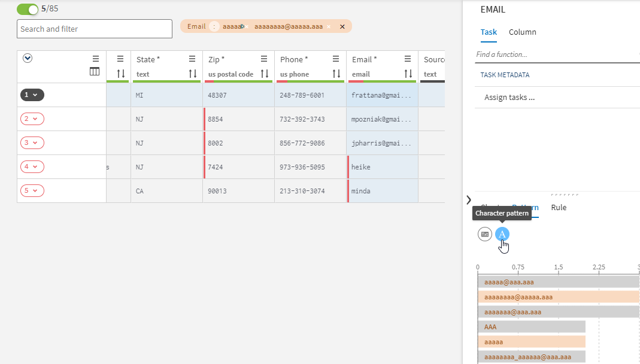Open the first column hamburger menu
The width and height of the screenshot is (640, 364).
(96, 59)
